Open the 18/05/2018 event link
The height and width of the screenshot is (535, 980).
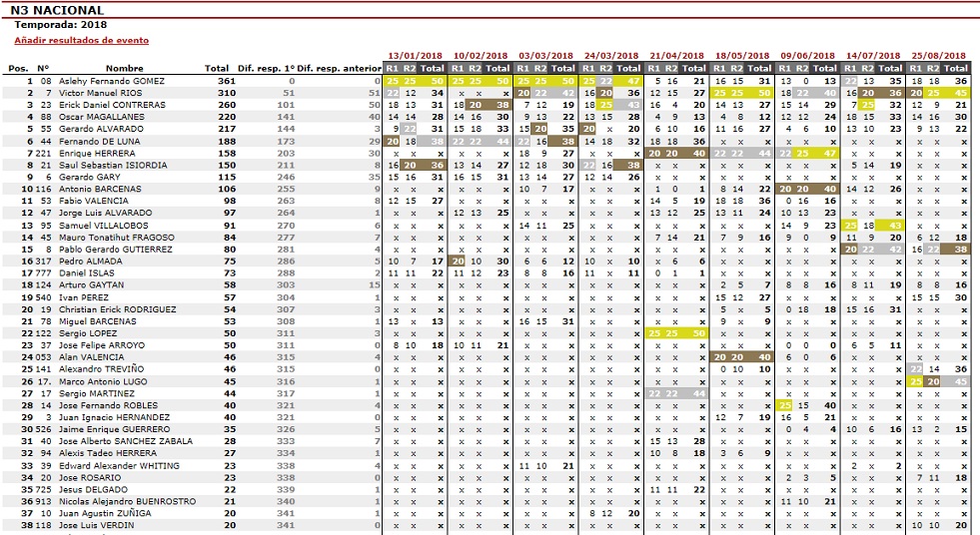click(742, 56)
